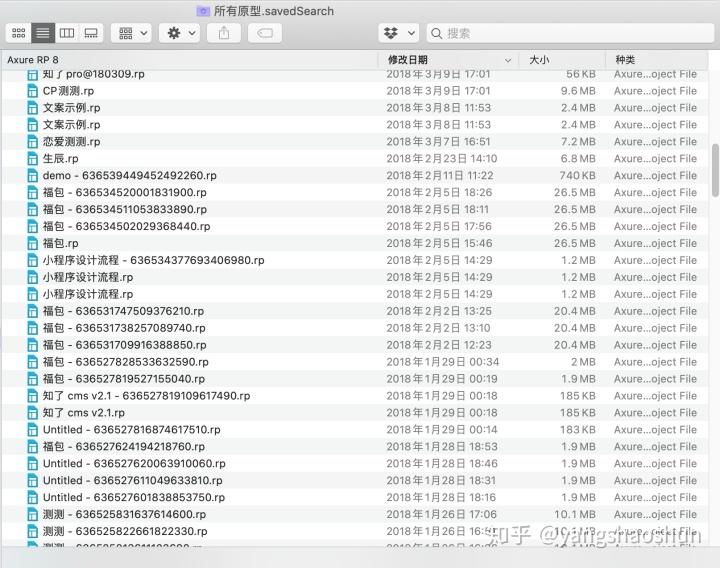Screen dimensions: 720x568
Task: Click the Edit Tags button
Action: [x=265, y=33]
